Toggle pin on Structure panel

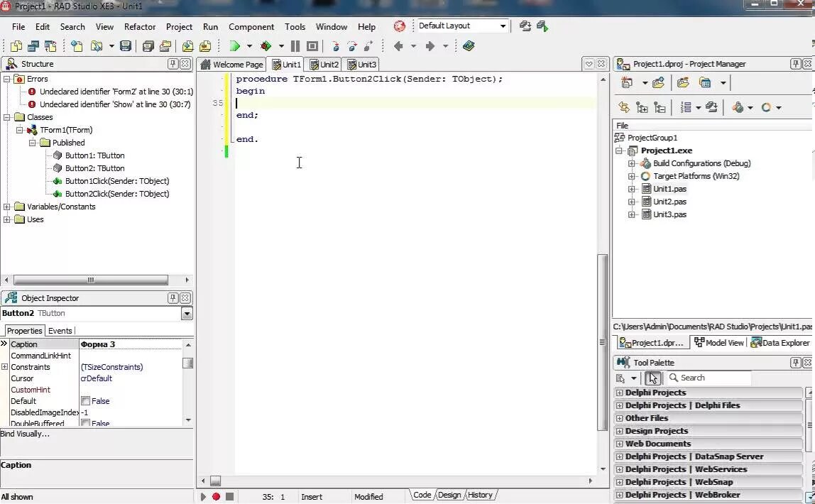coord(173,64)
